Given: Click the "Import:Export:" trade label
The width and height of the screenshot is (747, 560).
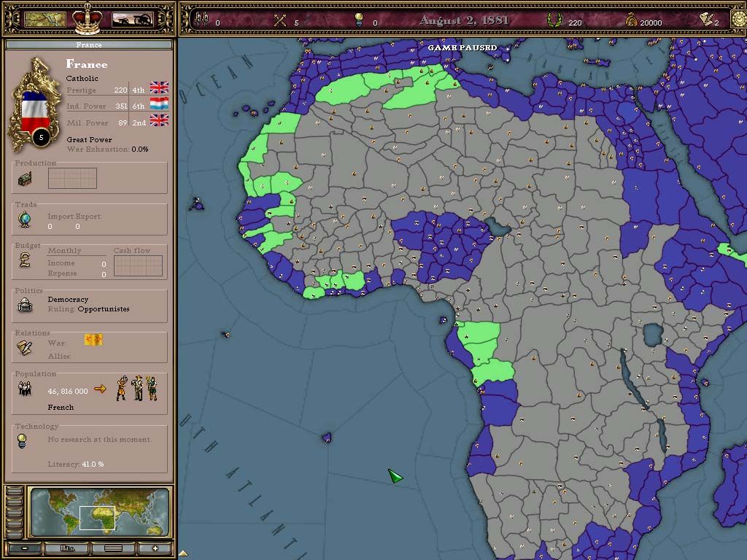Looking at the screenshot, I should pyautogui.click(x=74, y=216).
